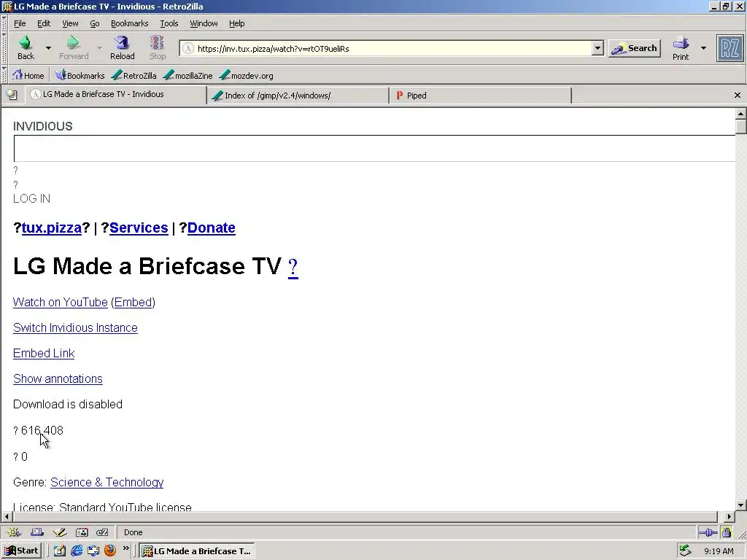Open the Back history dropdown arrow
This screenshot has width=747, height=560.
tap(48, 47)
